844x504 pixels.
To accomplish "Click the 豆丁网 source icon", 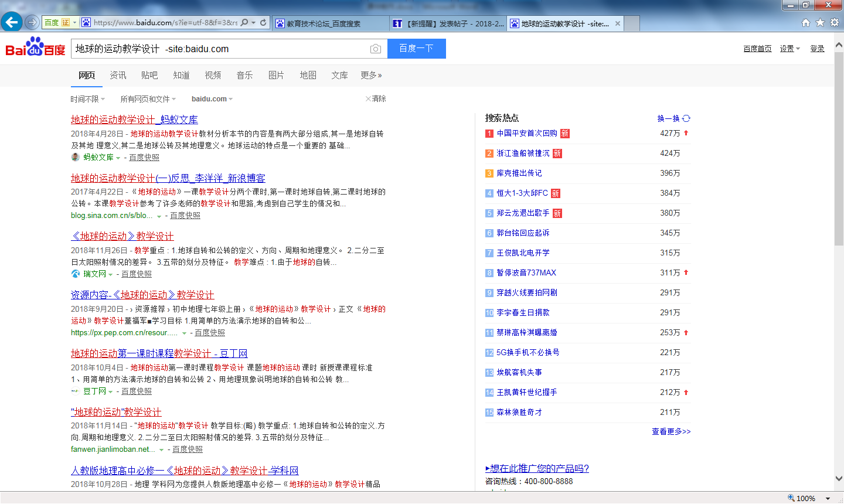I will pyautogui.click(x=75, y=391).
